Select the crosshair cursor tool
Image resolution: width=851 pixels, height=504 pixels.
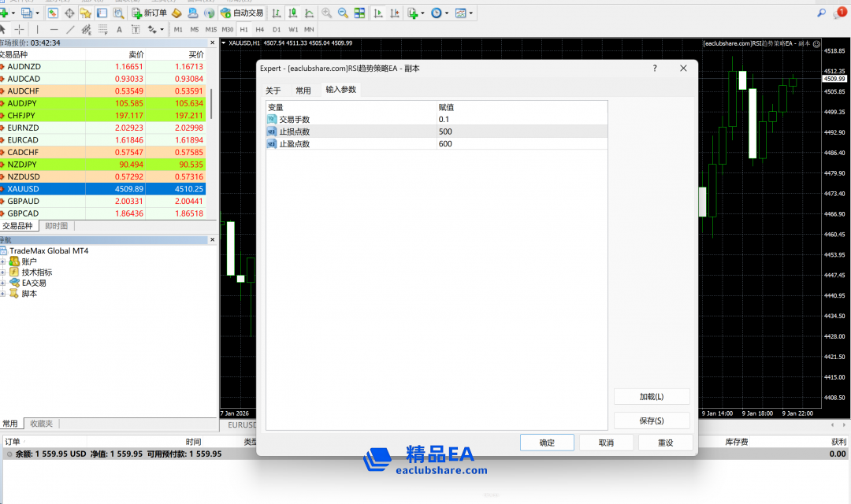(x=19, y=29)
